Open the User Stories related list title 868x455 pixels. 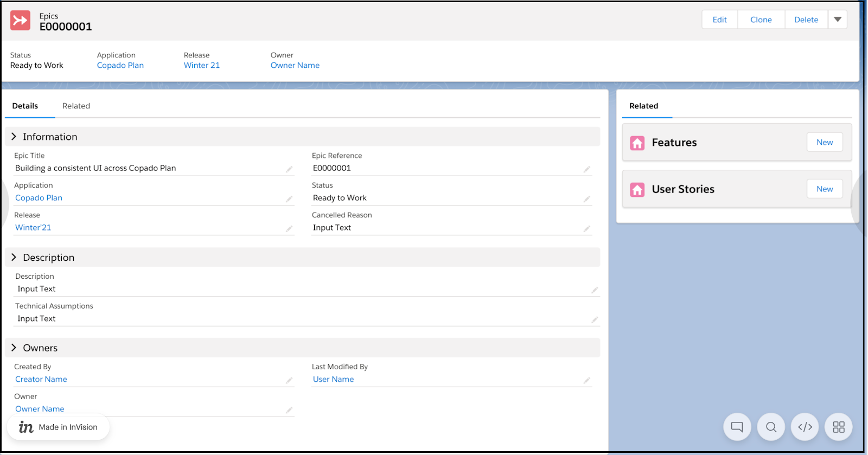click(x=683, y=189)
